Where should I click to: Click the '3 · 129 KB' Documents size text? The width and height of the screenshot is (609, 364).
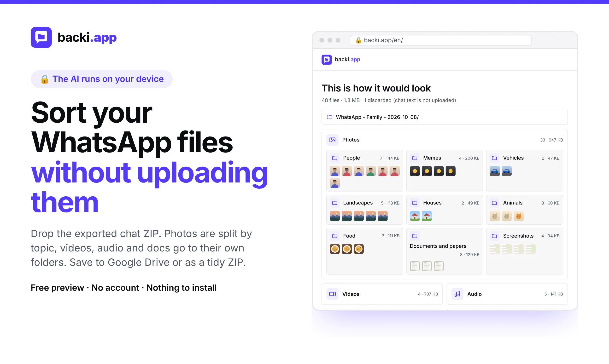pos(469,255)
